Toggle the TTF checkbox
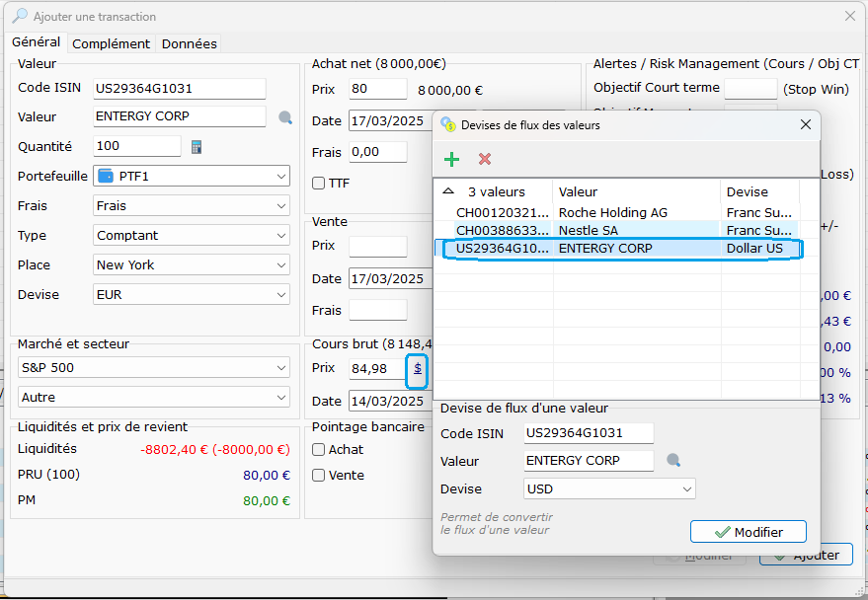 (x=318, y=183)
